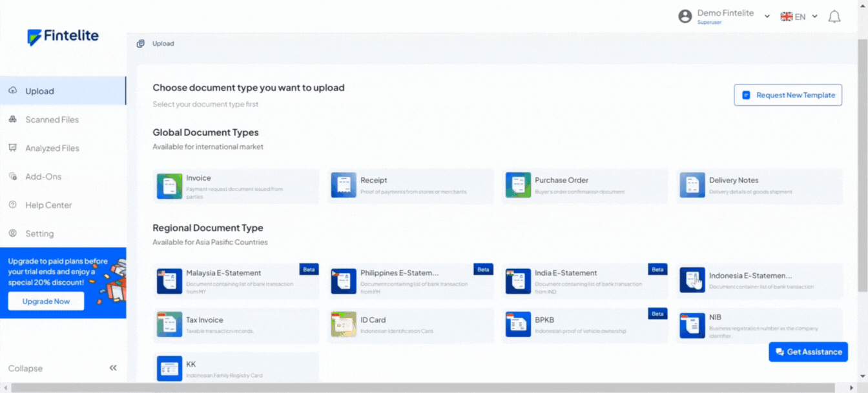The image size is (868, 393).
Task: Open Analyzed Files from the sidebar
Action: 52,148
